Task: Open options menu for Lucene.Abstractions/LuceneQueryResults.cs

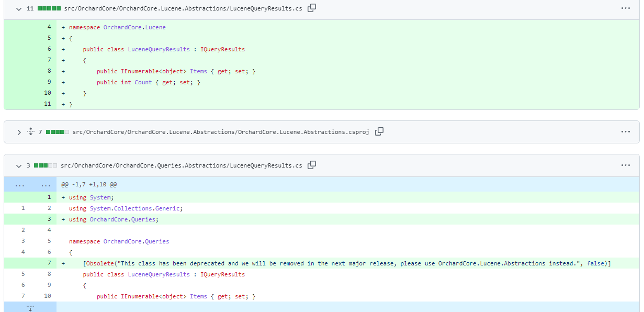Action: pyautogui.click(x=626, y=8)
